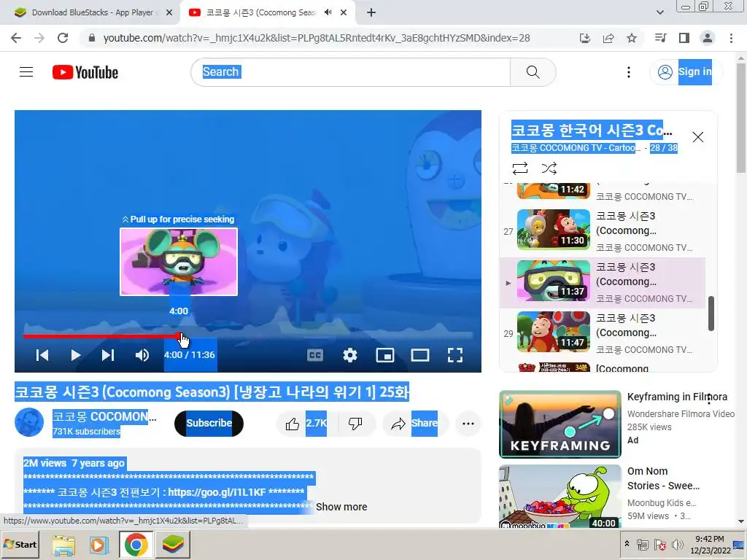Enter full screen mode
The height and width of the screenshot is (560, 747).
pos(455,355)
